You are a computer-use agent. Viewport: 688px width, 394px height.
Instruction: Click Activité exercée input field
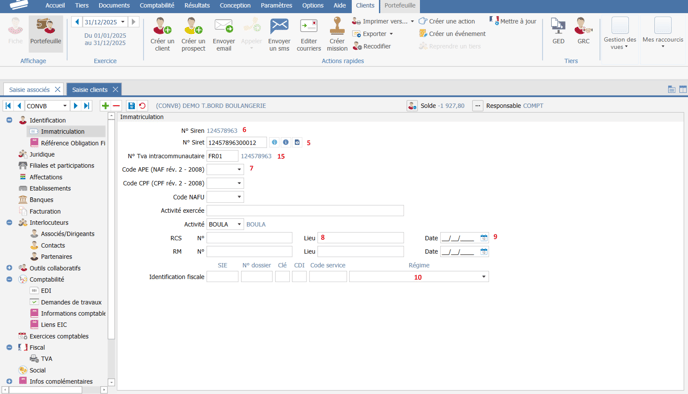[305, 211]
